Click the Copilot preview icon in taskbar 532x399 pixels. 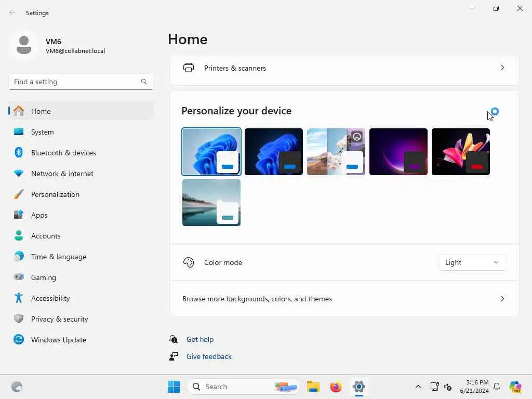click(515, 387)
